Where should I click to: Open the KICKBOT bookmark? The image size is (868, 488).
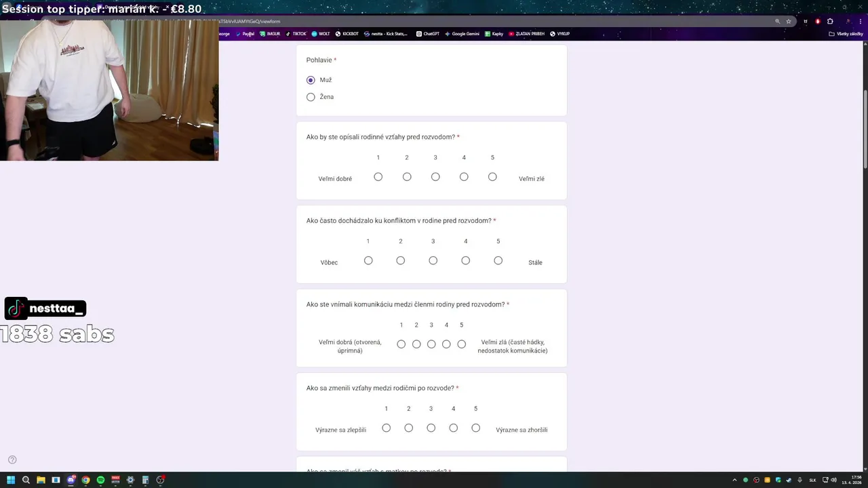[347, 33]
